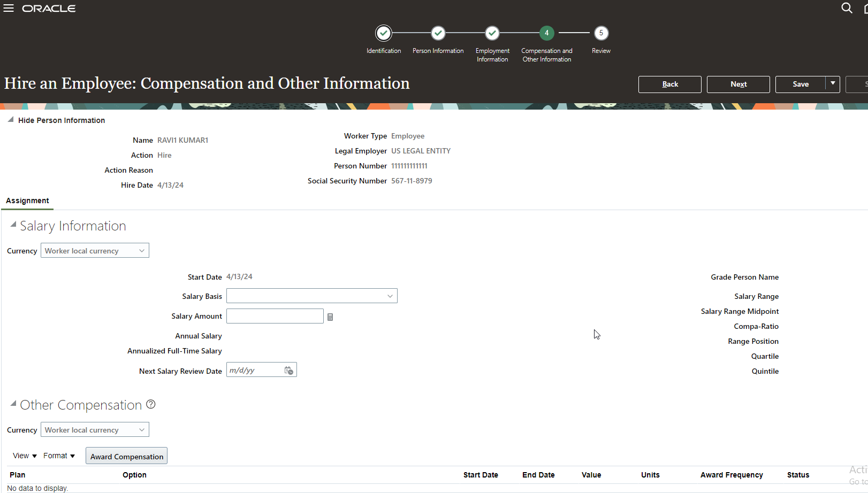
Task: Open Other Compensation help icon
Action: (x=151, y=404)
